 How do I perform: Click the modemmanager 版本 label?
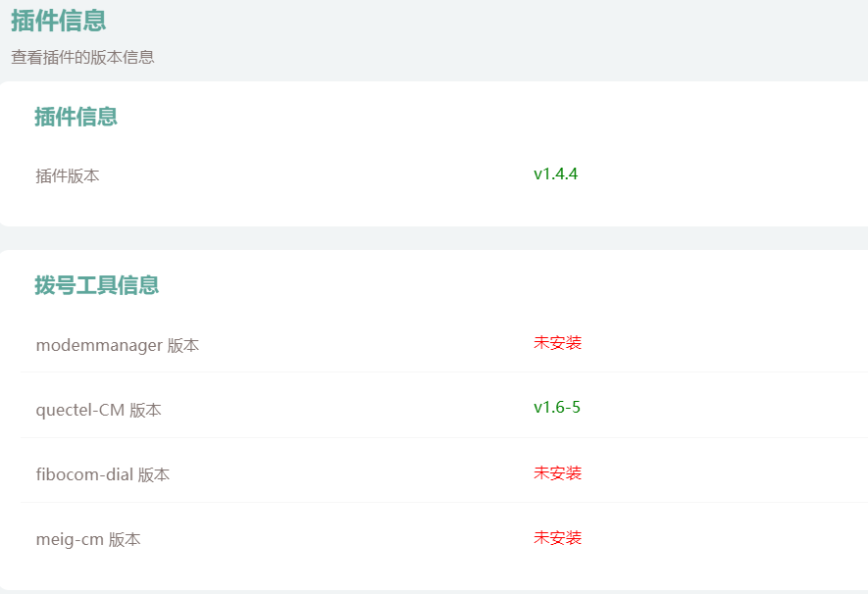[118, 345]
